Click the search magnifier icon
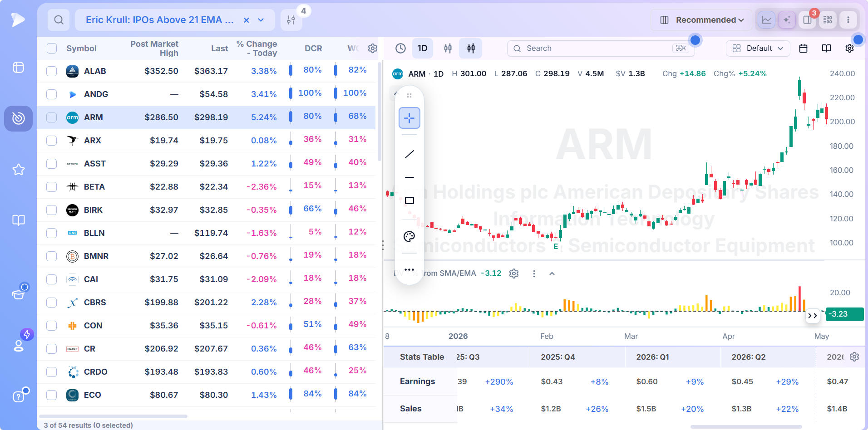868x430 pixels. [59, 20]
